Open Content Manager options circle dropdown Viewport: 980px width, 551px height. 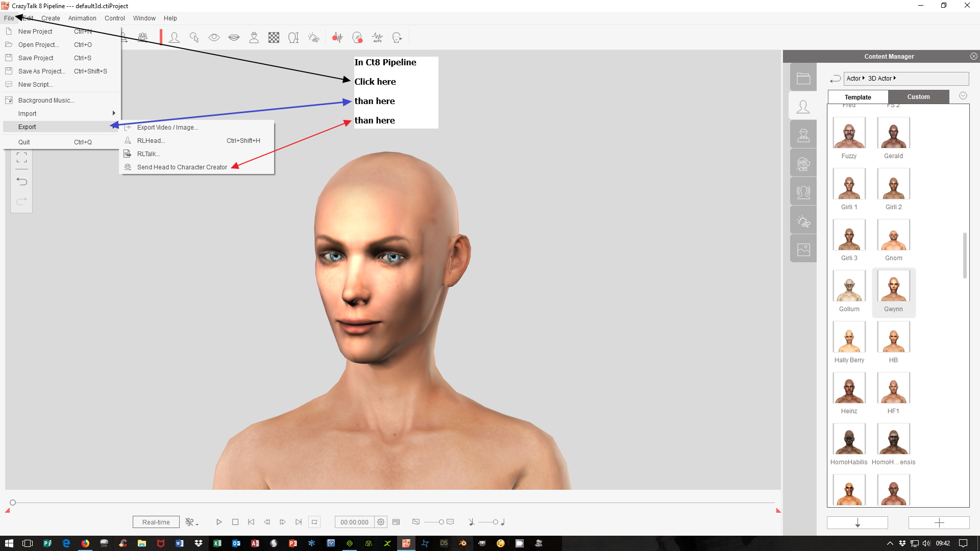pos(963,95)
